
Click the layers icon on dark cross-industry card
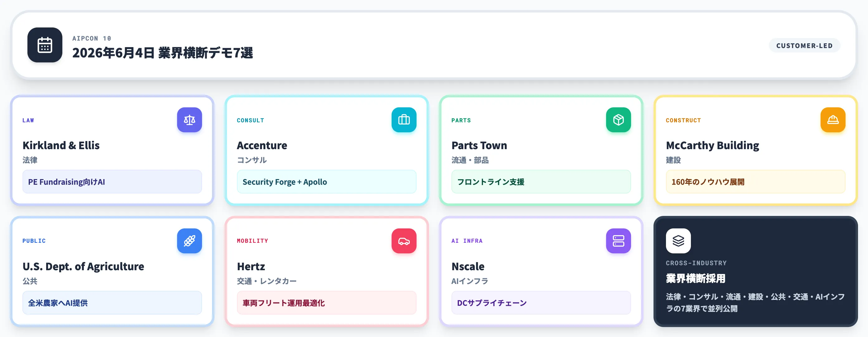[678, 241]
